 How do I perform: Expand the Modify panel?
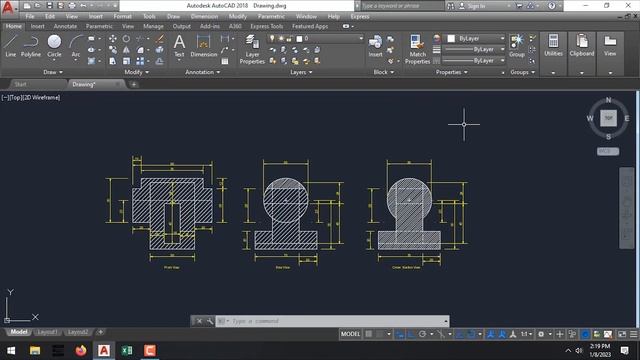[x=136, y=72]
